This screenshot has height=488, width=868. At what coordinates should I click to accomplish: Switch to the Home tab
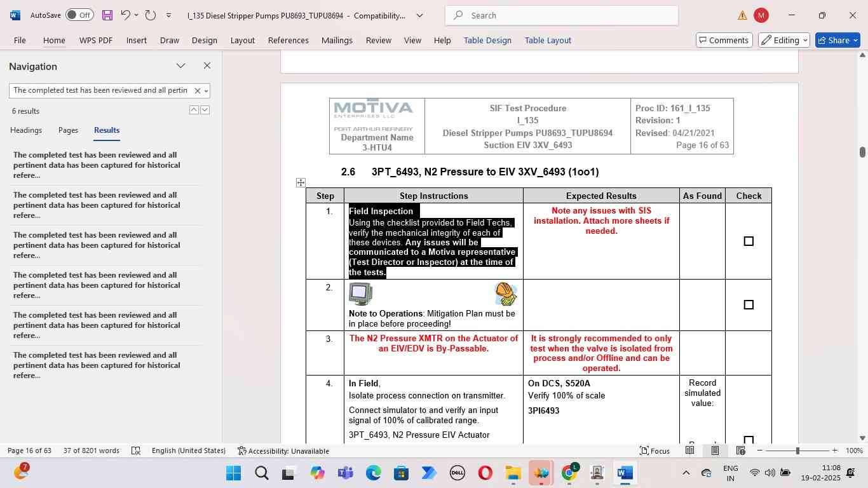tap(54, 40)
